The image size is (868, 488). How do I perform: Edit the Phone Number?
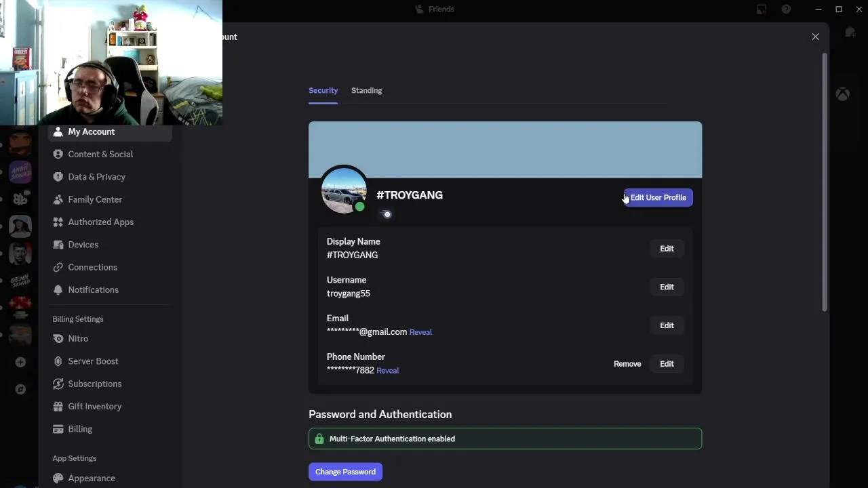pyautogui.click(x=667, y=364)
